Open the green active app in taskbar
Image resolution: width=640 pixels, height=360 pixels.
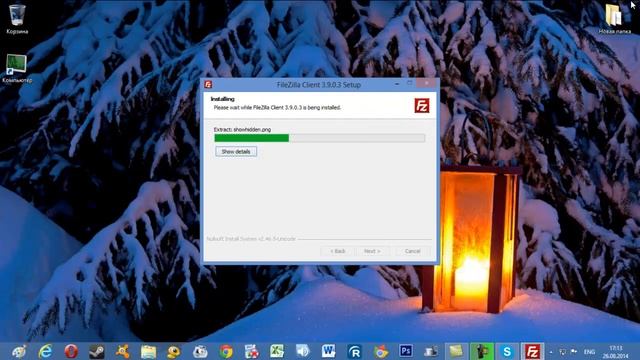tap(482, 351)
